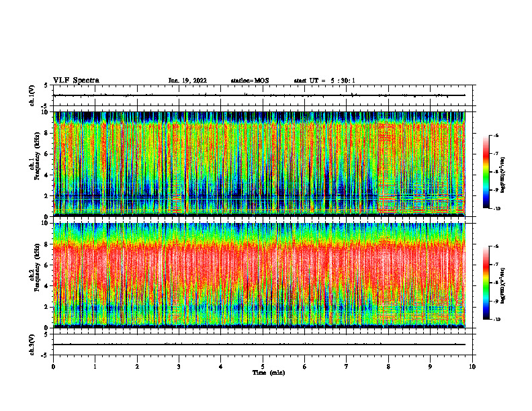Screen dimensions: 532x411
Task: Click the "-6" value on ch.2 color bar
Action: (x=496, y=246)
